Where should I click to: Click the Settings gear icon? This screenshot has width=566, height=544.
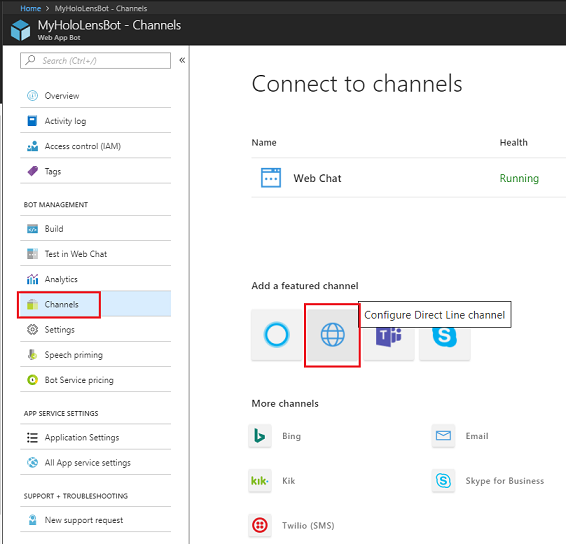32,330
